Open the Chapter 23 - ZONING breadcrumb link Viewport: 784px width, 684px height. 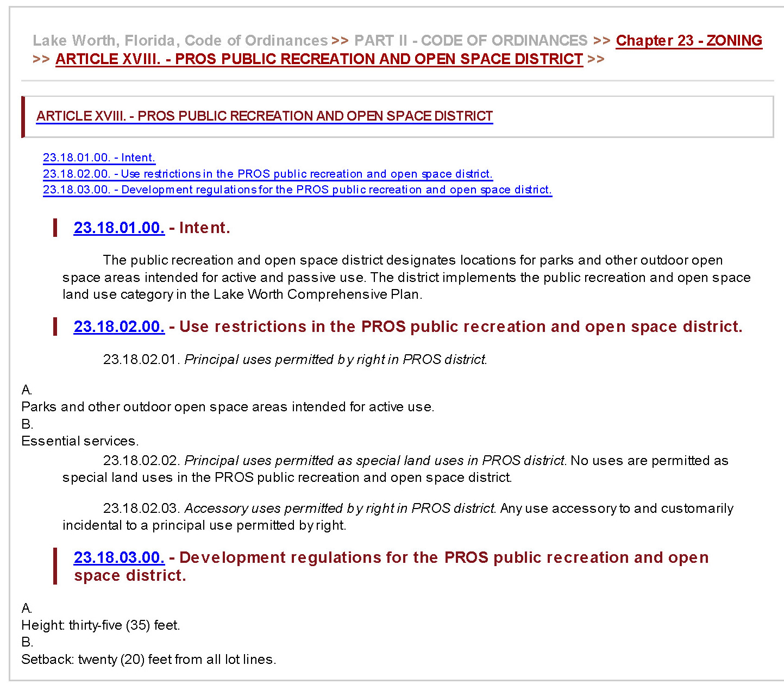689,41
